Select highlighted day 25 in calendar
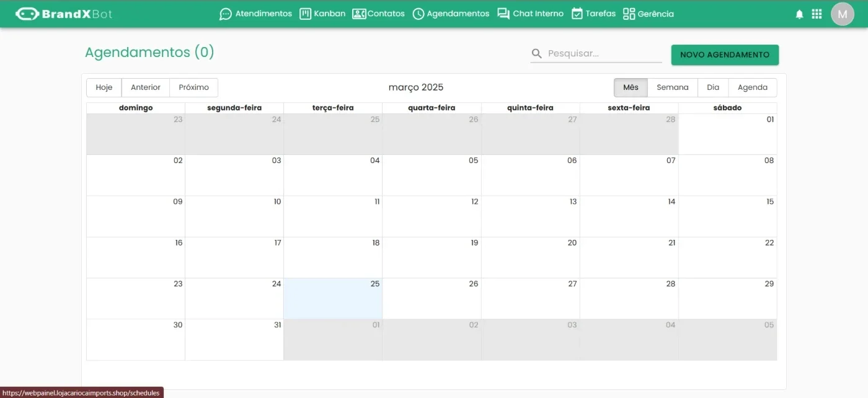The height and width of the screenshot is (398, 868). [x=333, y=298]
